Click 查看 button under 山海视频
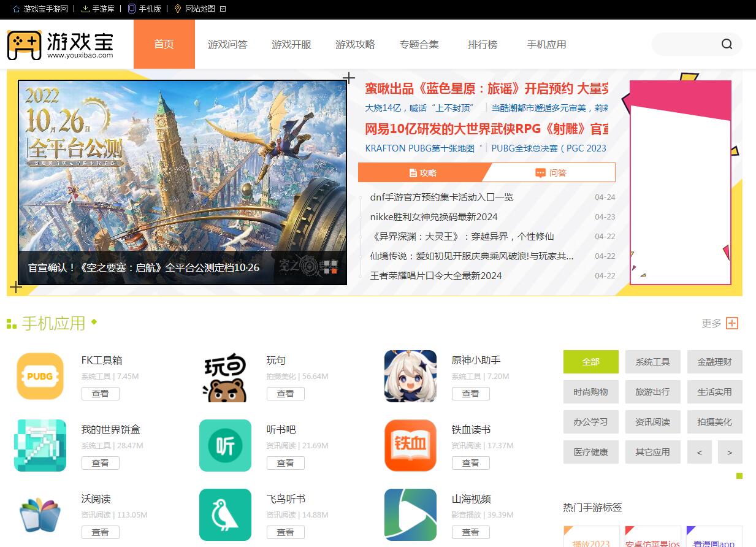This screenshot has width=756, height=547. (471, 532)
